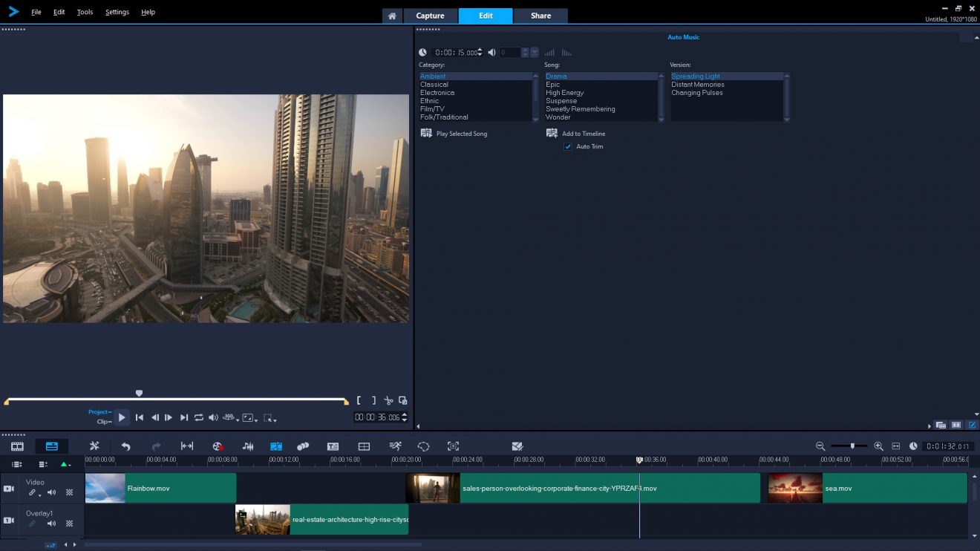Adjust the timeline zoom slider
This screenshot has width=980, height=551.
point(852,446)
